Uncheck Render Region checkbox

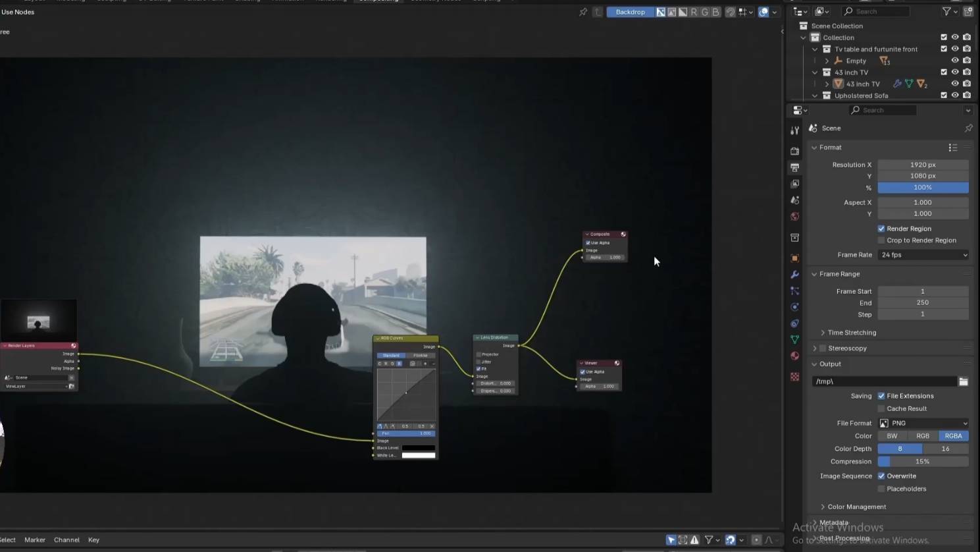881,229
